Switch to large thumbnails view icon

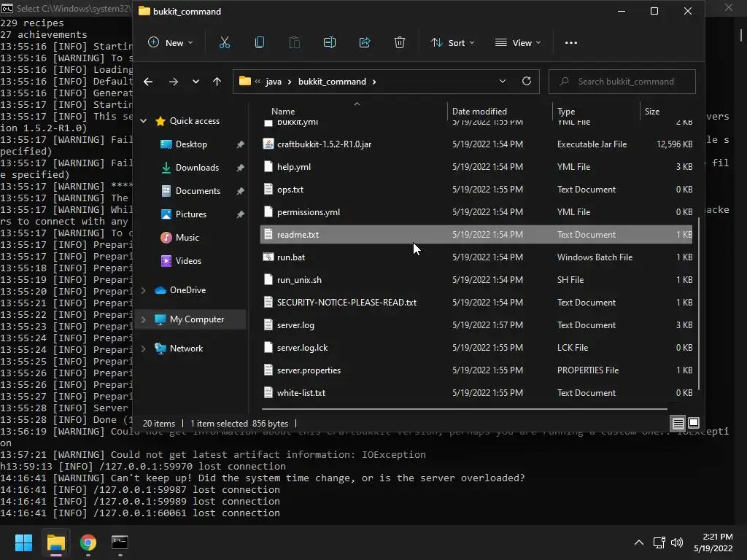point(694,423)
